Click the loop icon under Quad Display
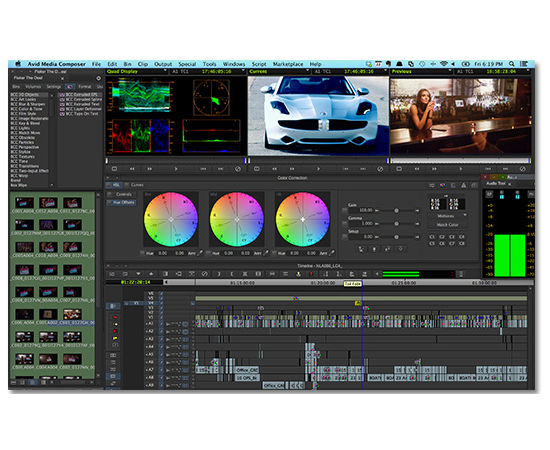 point(114,169)
